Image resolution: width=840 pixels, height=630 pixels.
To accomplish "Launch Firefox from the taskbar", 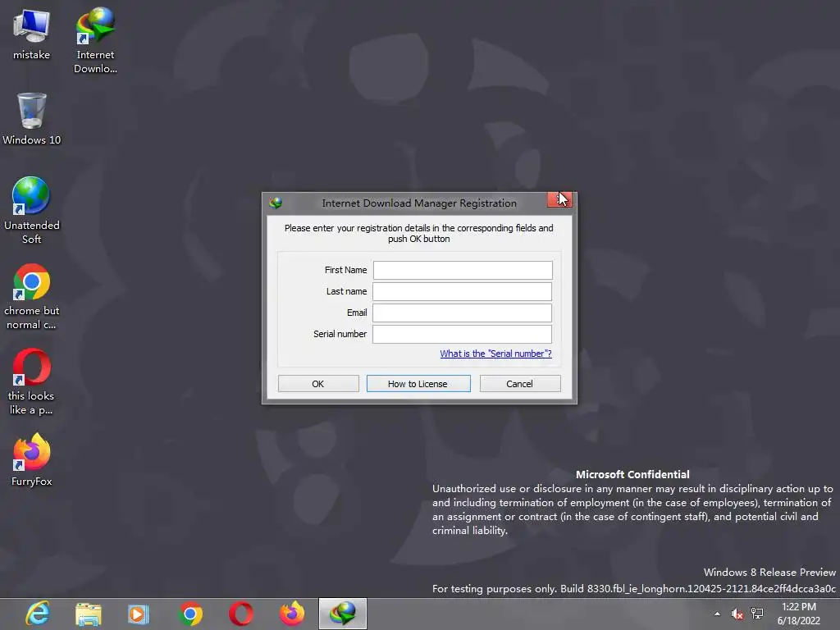I will click(292, 614).
